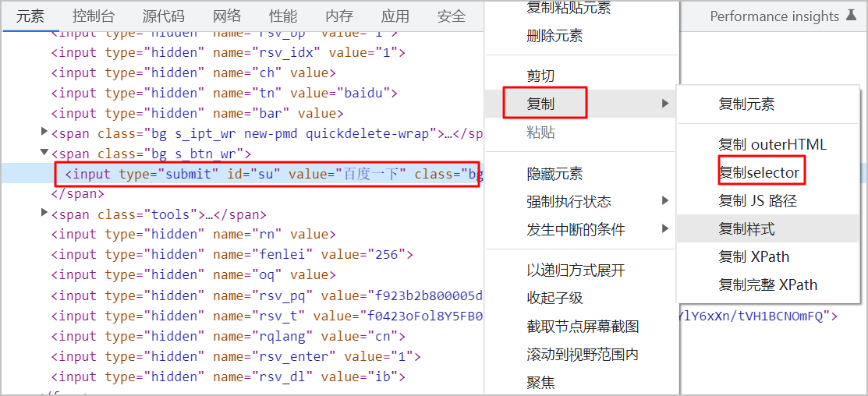868x396 pixels.
Task: Open the Performance insights tab
Action: click(x=776, y=16)
